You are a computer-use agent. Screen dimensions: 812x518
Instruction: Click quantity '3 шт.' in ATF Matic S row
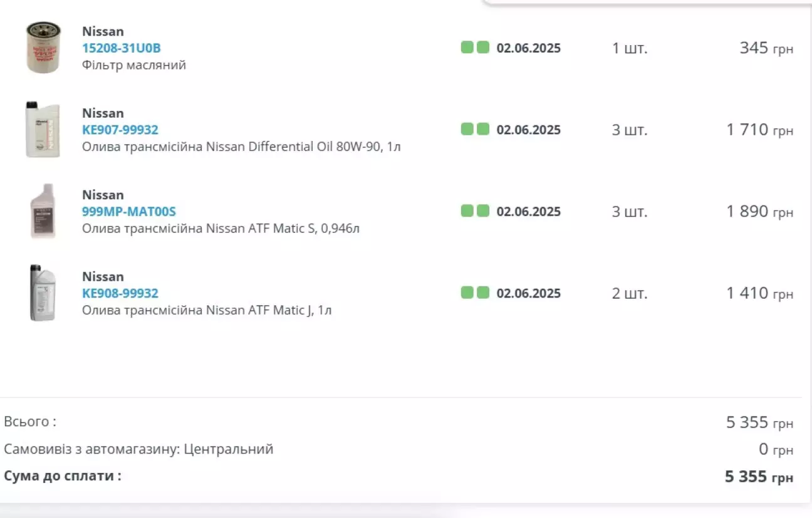[x=630, y=212]
